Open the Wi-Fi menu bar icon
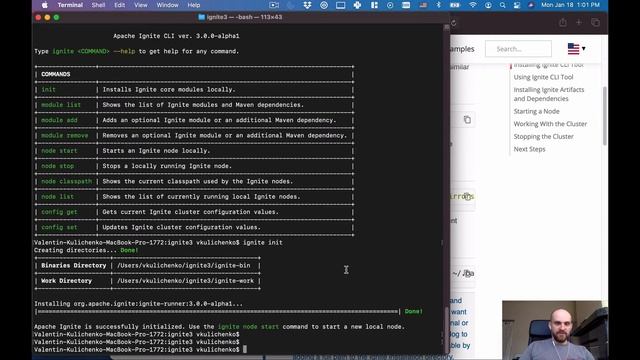The height and width of the screenshot is (360, 640). tap(473, 5)
